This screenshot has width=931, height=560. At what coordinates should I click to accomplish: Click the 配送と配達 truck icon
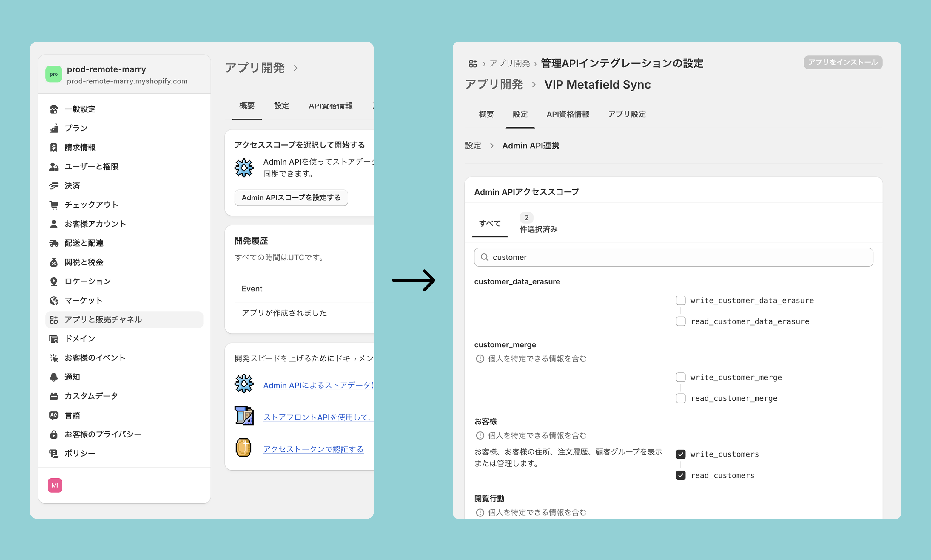click(x=54, y=243)
